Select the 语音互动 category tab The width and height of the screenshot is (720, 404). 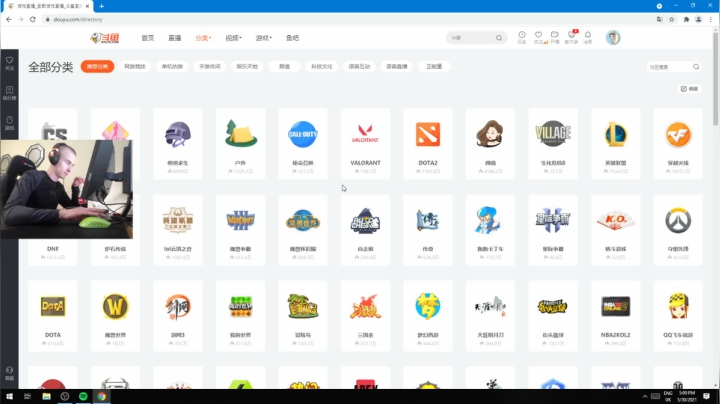(360, 67)
